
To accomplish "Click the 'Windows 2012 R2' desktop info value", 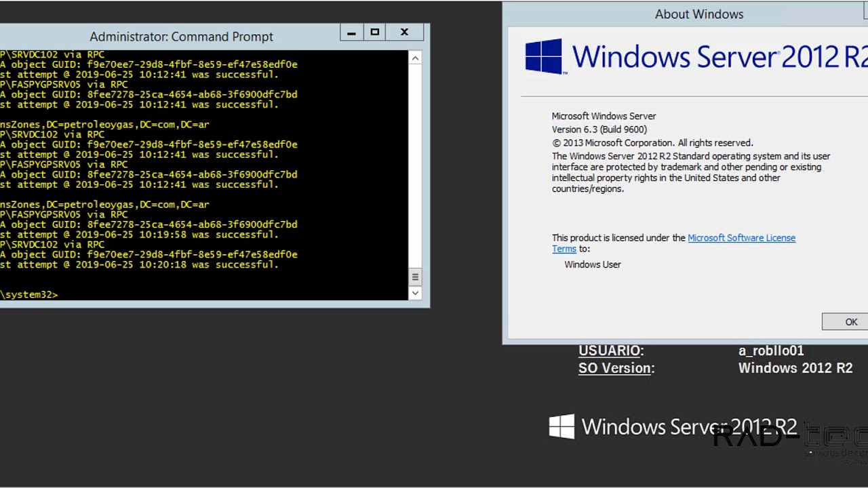I will point(795,368).
